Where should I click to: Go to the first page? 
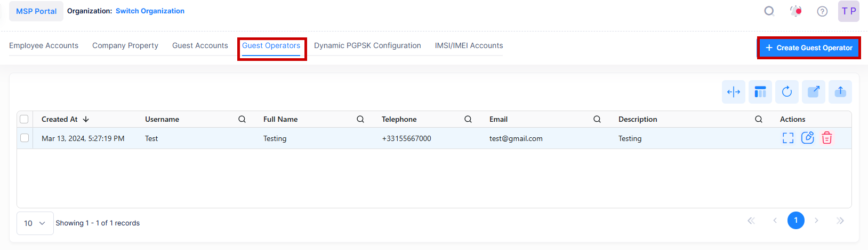pyautogui.click(x=751, y=221)
